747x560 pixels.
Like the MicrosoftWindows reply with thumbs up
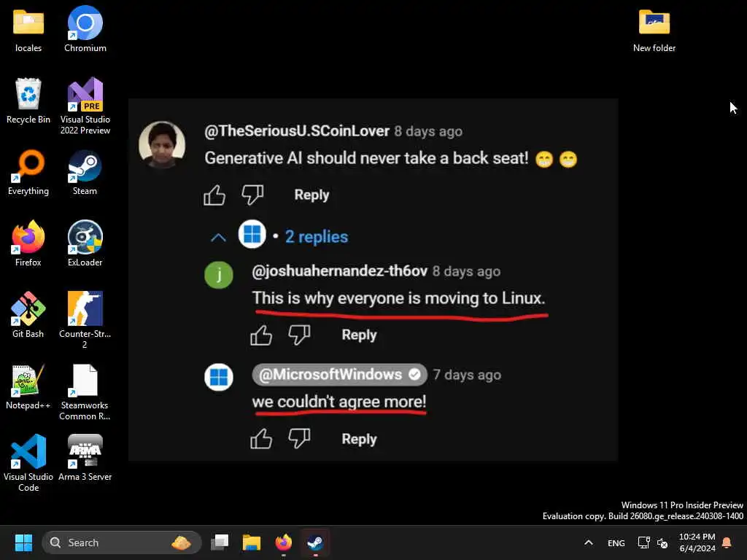[x=261, y=438]
